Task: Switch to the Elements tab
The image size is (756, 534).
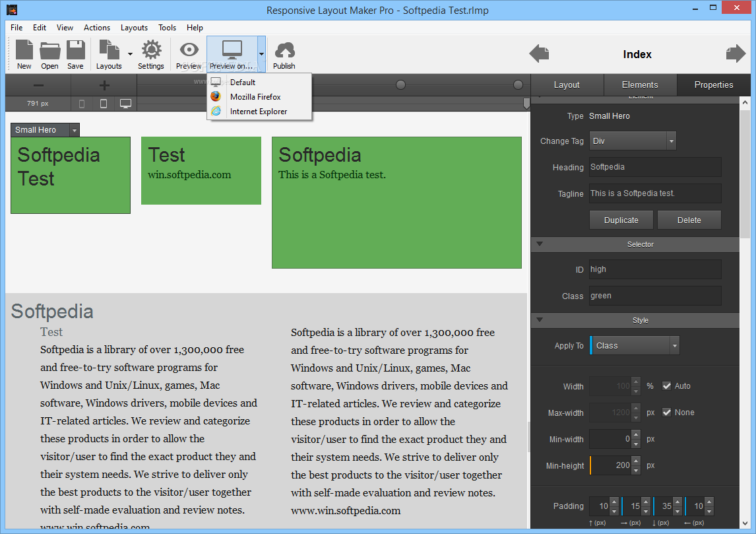Action: [x=640, y=85]
